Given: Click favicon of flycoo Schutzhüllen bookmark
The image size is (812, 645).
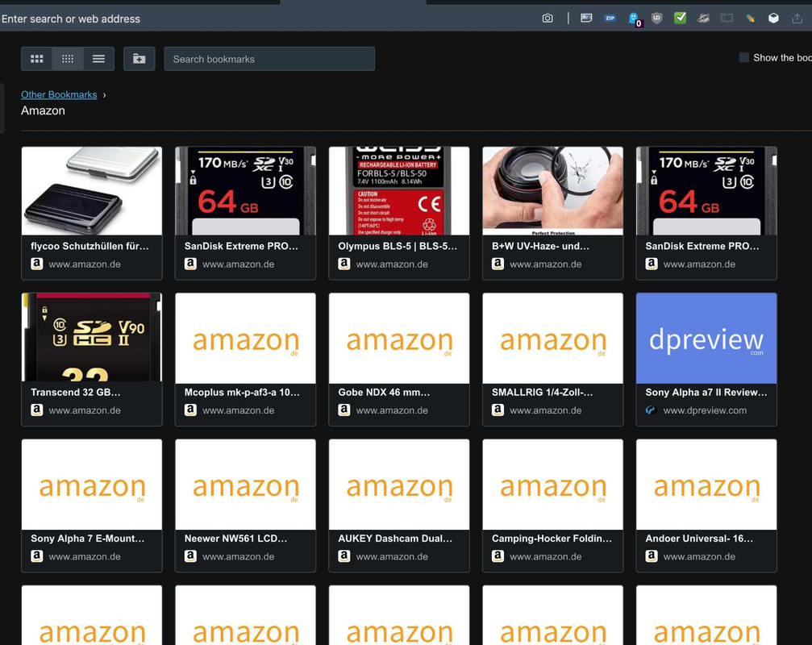Looking at the screenshot, I should (37, 264).
